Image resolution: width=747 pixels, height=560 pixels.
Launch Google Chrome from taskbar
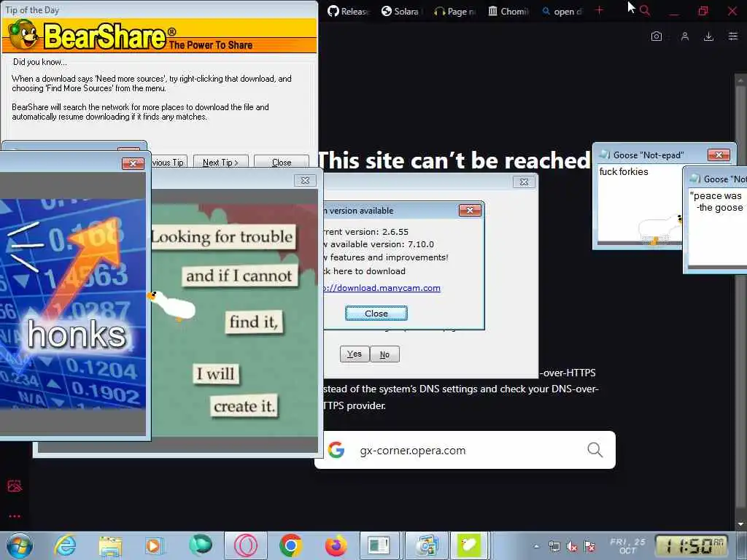coord(290,545)
